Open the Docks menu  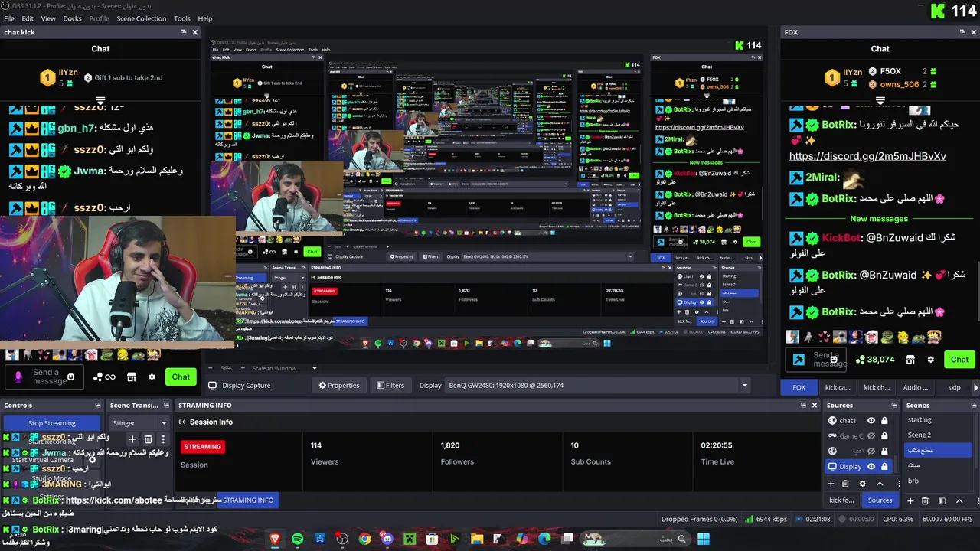pos(72,18)
